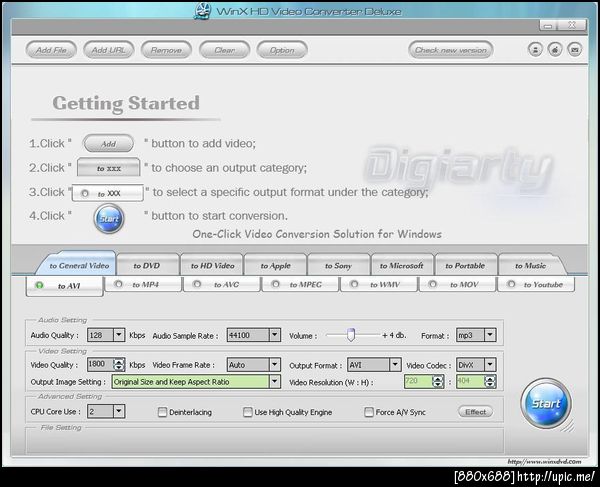Screen dimensions: 600x487
Task: Switch to the to DVD tab
Action: (x=147, y=265)
